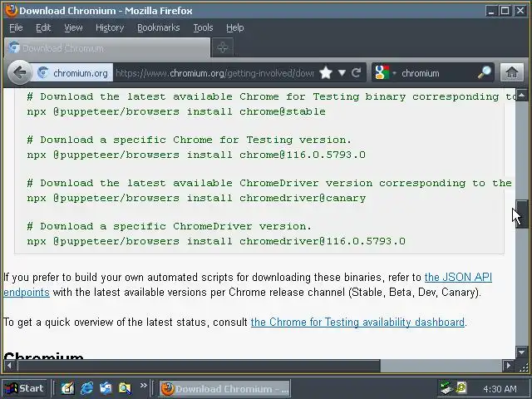Screen dimensions: 532x399
Task: Click comment 'Download a specific ChromeDriver version.'
Action: coord(169,226)
